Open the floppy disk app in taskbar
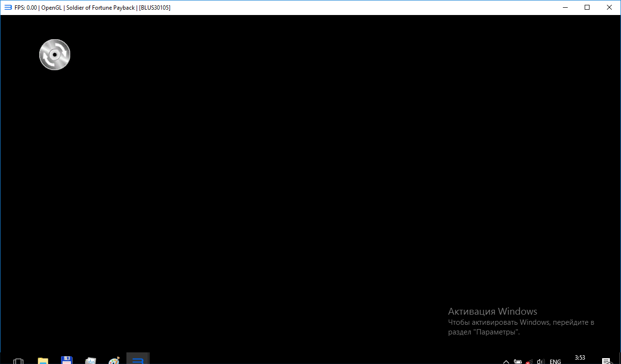Viewport: 621px width, 364px height. (67, 361)
